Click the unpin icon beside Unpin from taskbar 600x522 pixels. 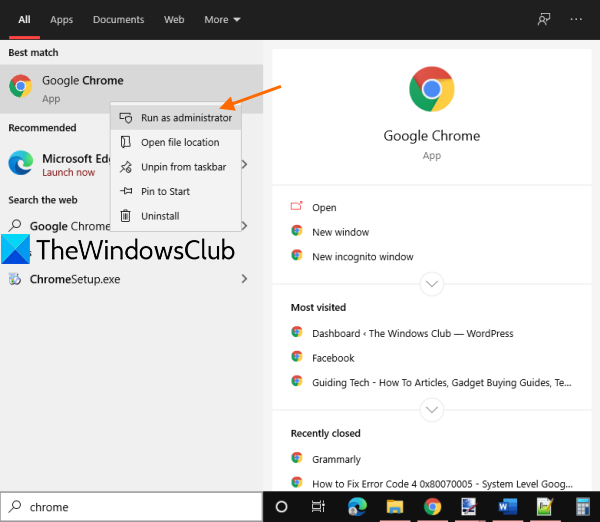[x=126, y=167]
